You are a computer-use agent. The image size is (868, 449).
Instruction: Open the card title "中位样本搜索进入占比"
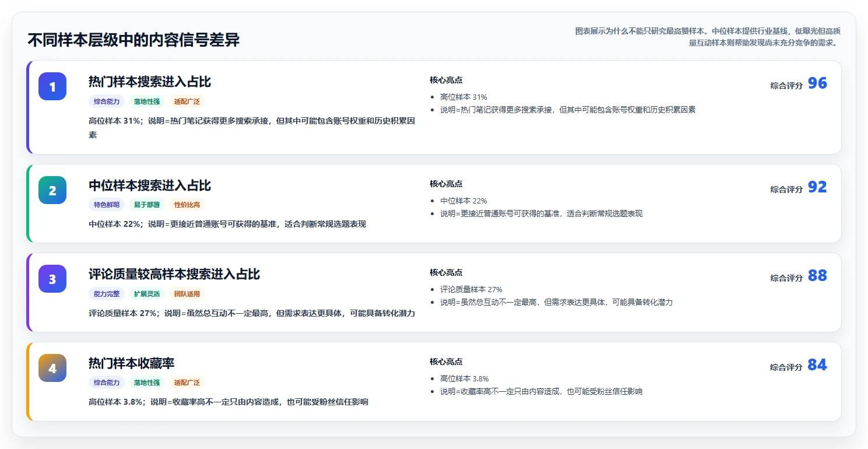point(150,185)
